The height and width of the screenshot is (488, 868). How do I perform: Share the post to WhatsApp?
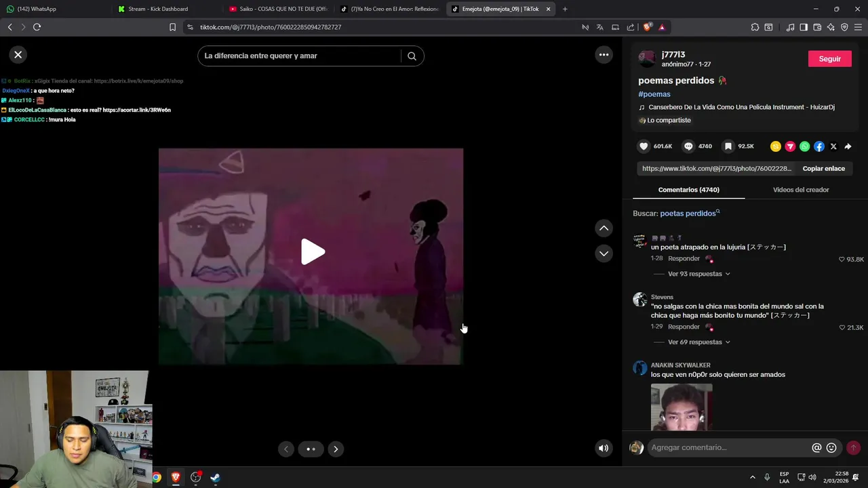pyautogui.click(x=804, y=146)
